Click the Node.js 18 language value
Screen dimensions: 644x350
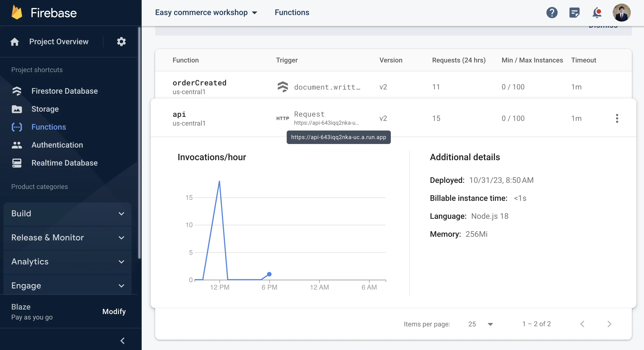tap(490, 216)
